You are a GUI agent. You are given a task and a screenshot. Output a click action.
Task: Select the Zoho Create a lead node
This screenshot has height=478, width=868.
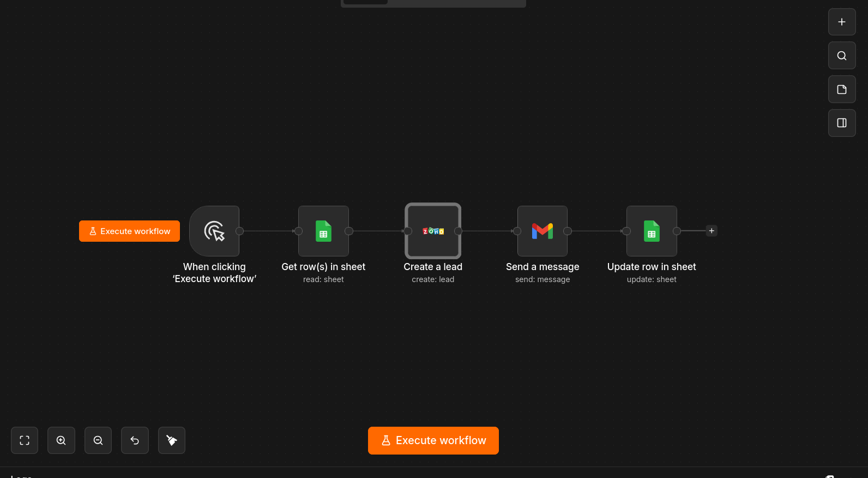[433, 231]
